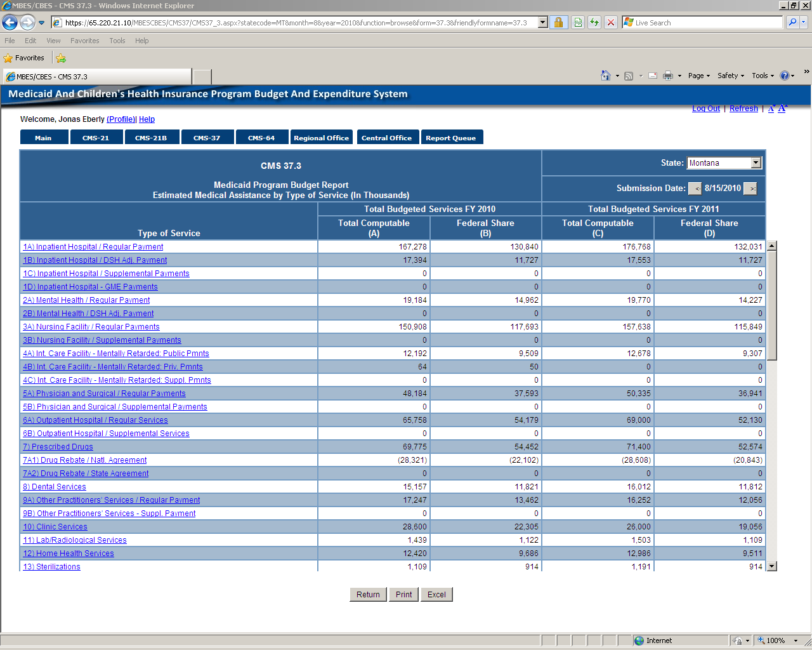Switch to the CMS-64 tab
This screenshot has width=812, height=650.
[261, 138]
